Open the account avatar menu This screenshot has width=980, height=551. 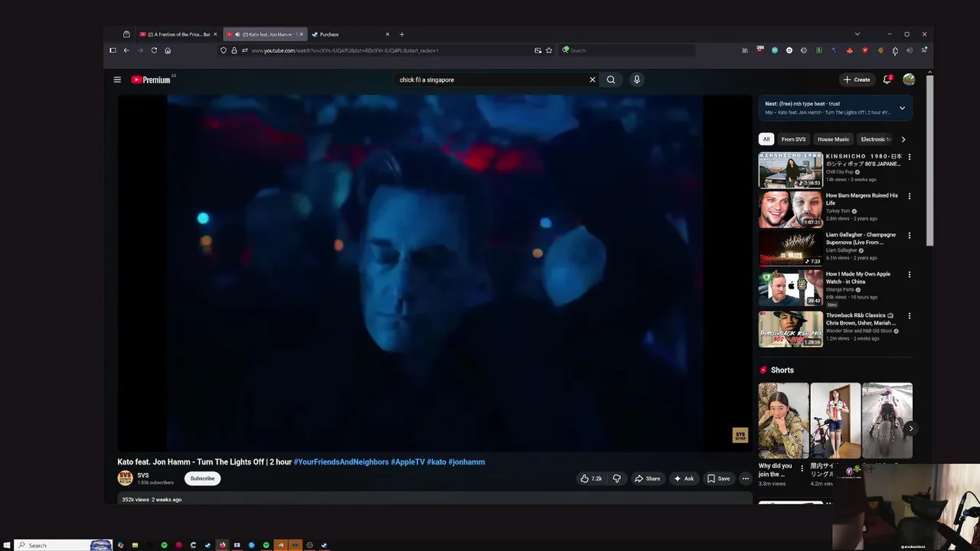(x=909, y=80)
